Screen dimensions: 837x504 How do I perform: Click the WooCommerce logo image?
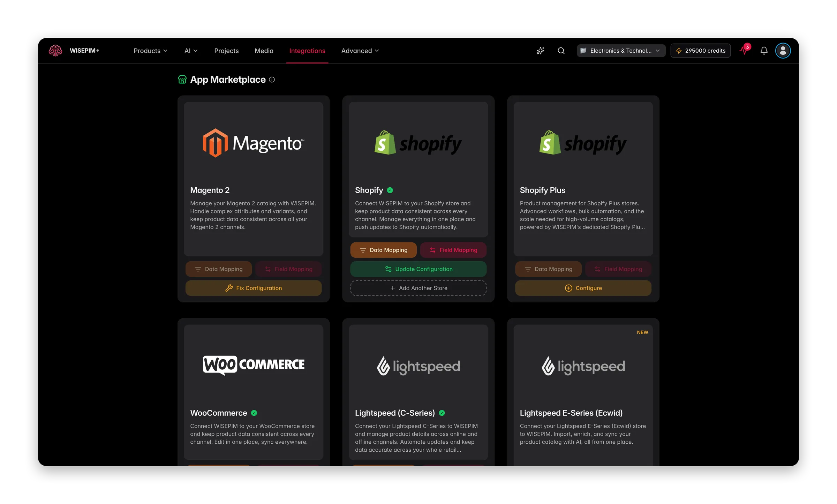coord(254,365)
